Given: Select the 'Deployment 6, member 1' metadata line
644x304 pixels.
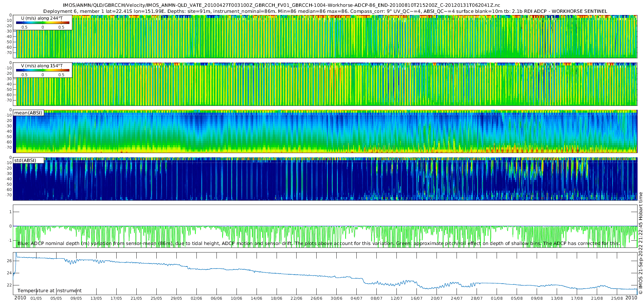Looking at the screenshot, I should click(x=325, y=11).
